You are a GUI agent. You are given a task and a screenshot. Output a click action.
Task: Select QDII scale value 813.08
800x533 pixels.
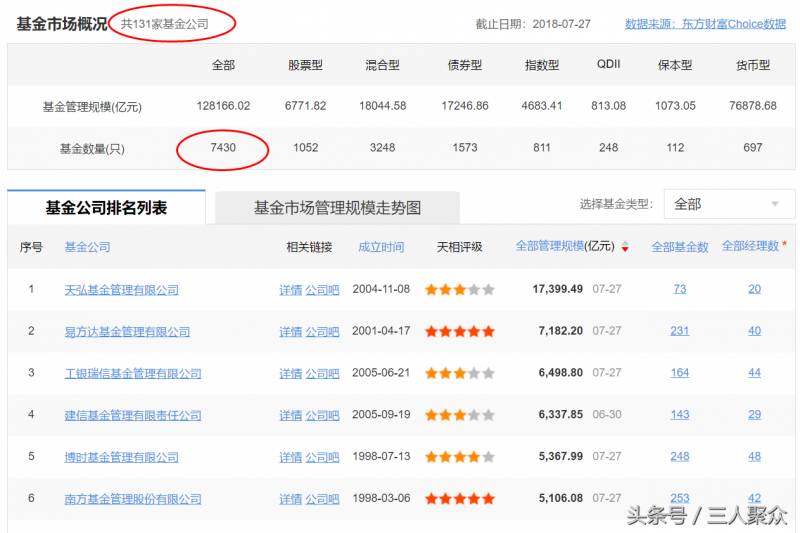[608, 106]
